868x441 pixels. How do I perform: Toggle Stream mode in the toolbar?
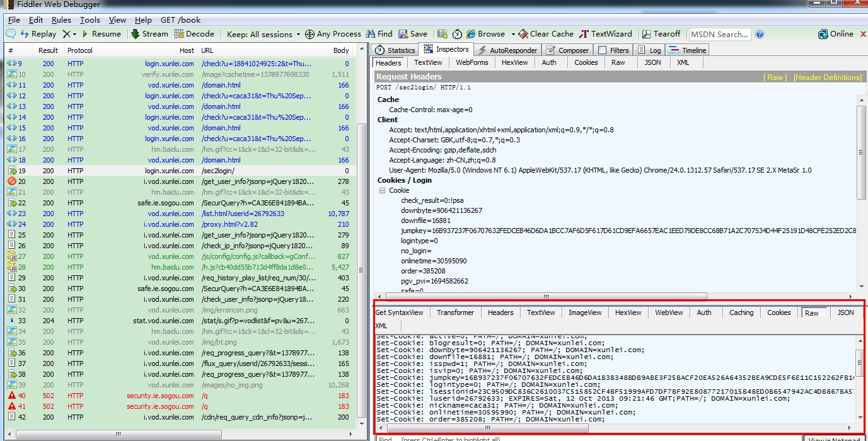click(149, 34)
